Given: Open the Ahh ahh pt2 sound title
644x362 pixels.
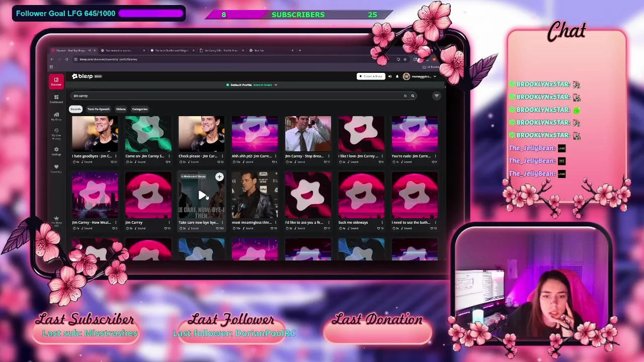Looking at the screenshot, I should coord(252,156).
